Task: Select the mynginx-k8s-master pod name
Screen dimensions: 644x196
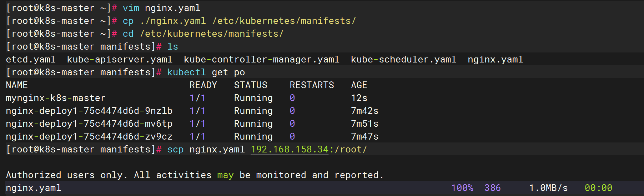Action: (56, 98)
